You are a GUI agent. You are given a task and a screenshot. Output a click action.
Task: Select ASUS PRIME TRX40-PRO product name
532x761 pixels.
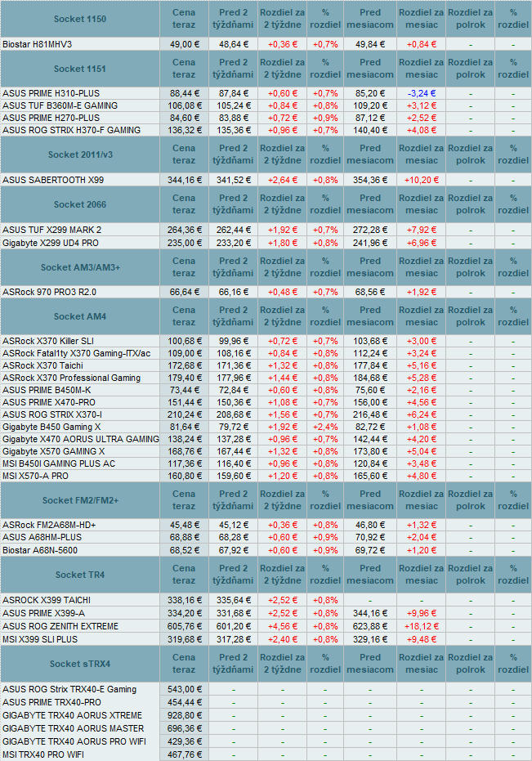pyautogui.click(x=52, y=702)
